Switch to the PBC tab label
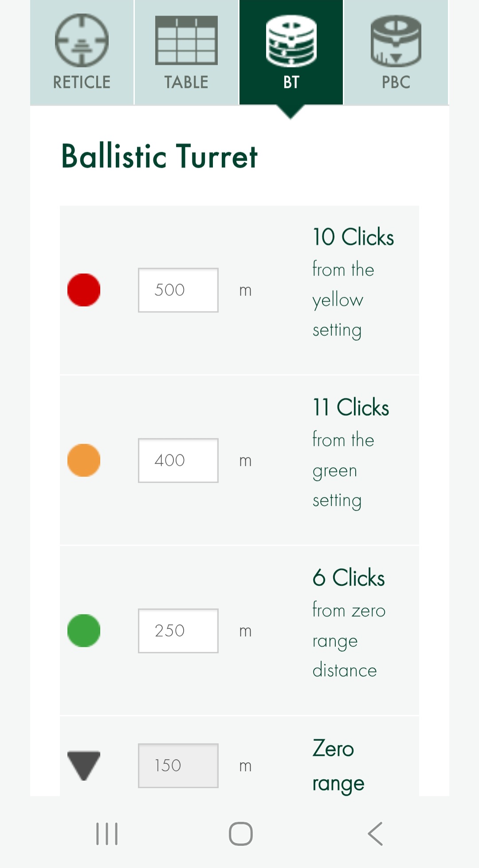 click(396, 82)
